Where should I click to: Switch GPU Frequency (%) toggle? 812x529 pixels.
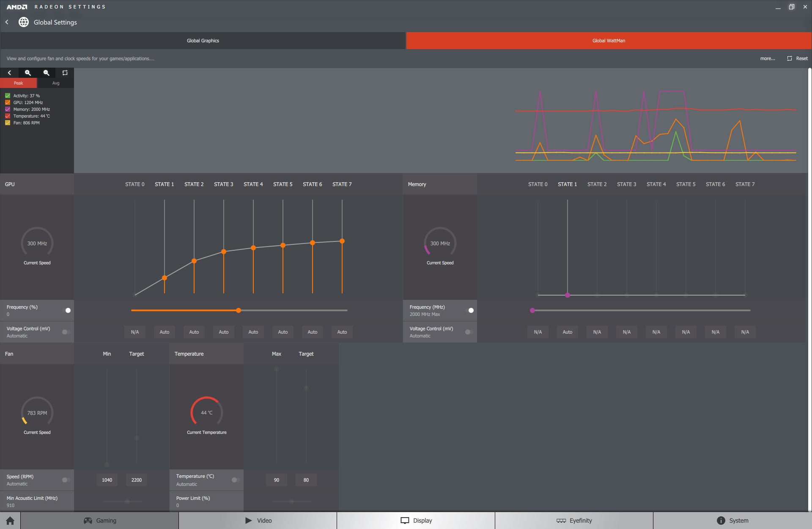coord(66,310)
